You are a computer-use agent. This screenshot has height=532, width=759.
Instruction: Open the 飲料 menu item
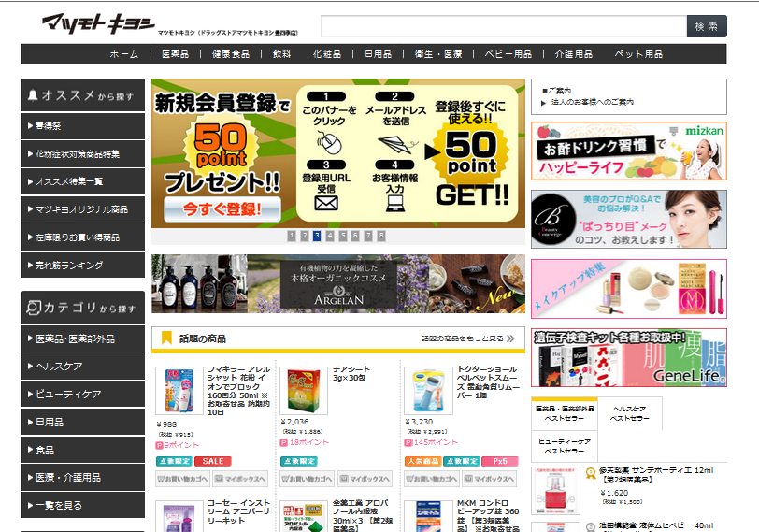point(281,54)
